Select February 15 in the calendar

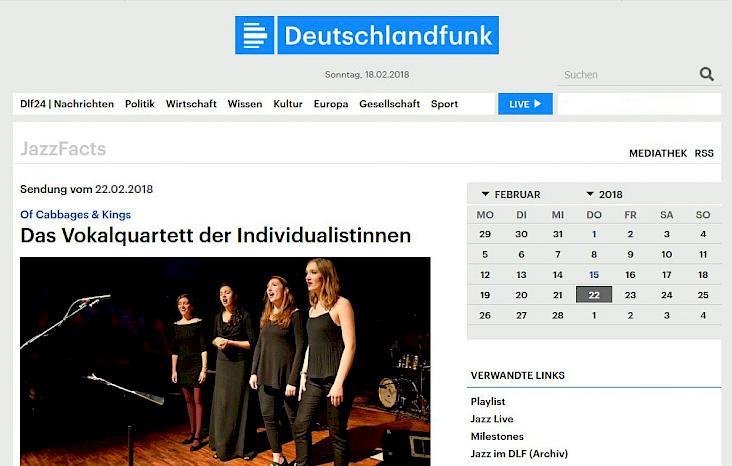[x=594, y=275]
